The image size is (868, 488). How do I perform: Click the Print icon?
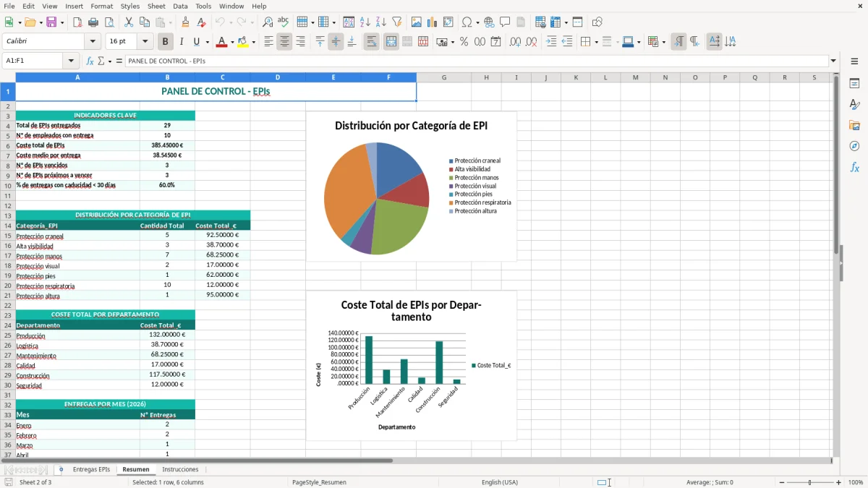click(93, 22)
